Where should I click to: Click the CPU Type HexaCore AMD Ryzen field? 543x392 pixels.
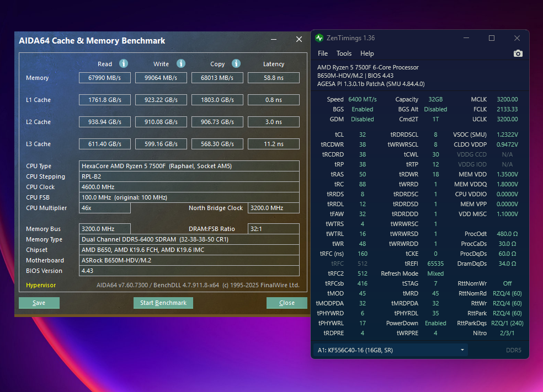[x=189, y=166]
